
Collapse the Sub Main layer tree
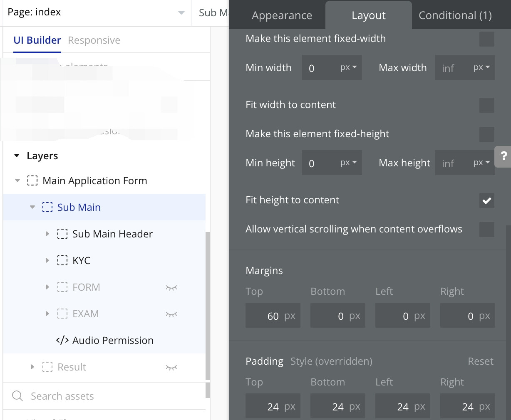(32, 208)
